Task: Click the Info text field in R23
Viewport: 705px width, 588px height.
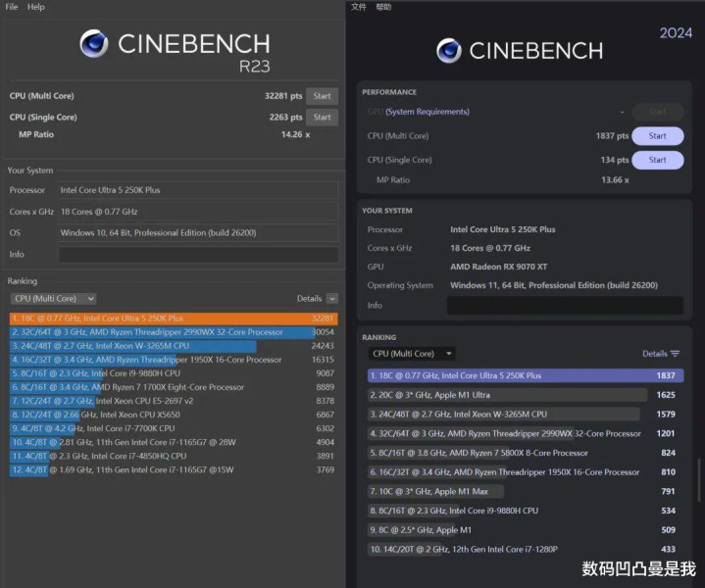Action: coord(198,255)
